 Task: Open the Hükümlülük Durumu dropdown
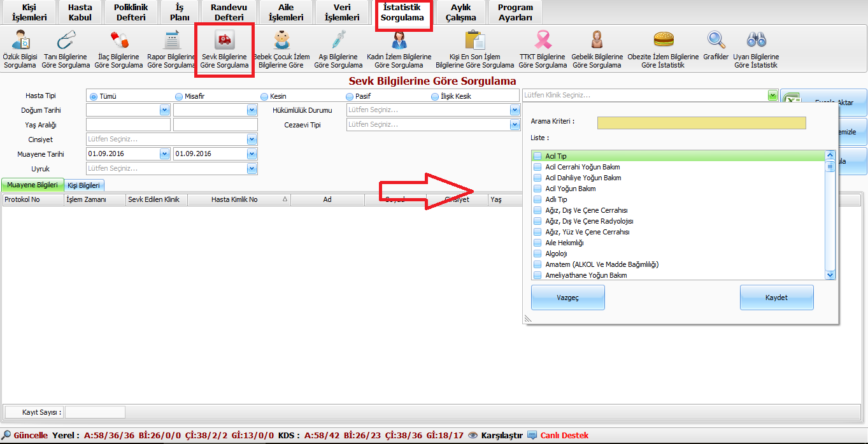click(x=515, y=110)
